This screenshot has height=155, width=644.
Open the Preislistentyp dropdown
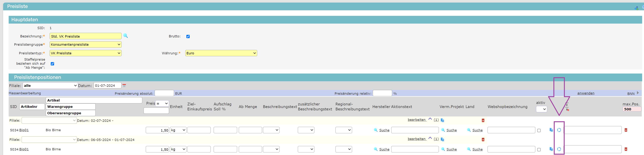click(x=85, y=53)
